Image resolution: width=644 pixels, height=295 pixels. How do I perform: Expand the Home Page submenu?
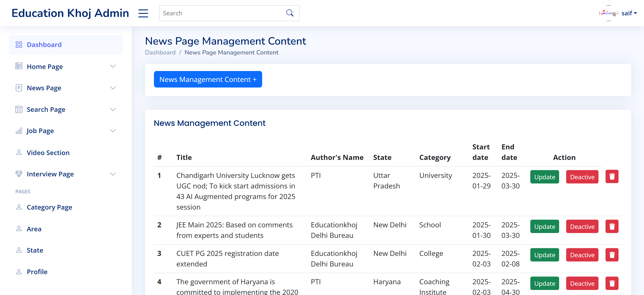coord(113,66)
